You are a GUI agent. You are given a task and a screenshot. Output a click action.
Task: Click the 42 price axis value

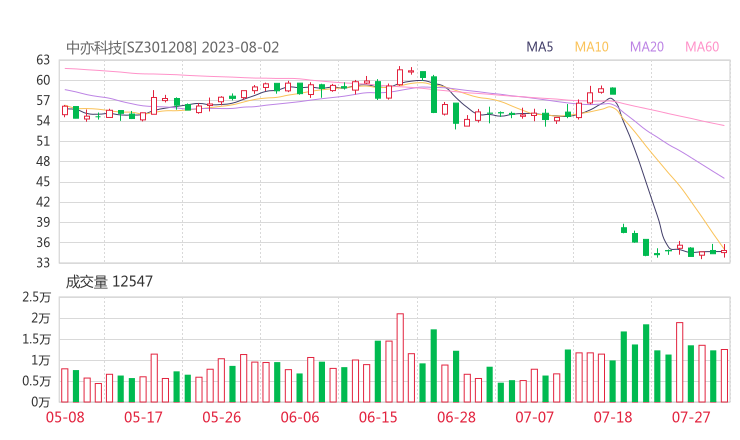(x=43, y=202)
